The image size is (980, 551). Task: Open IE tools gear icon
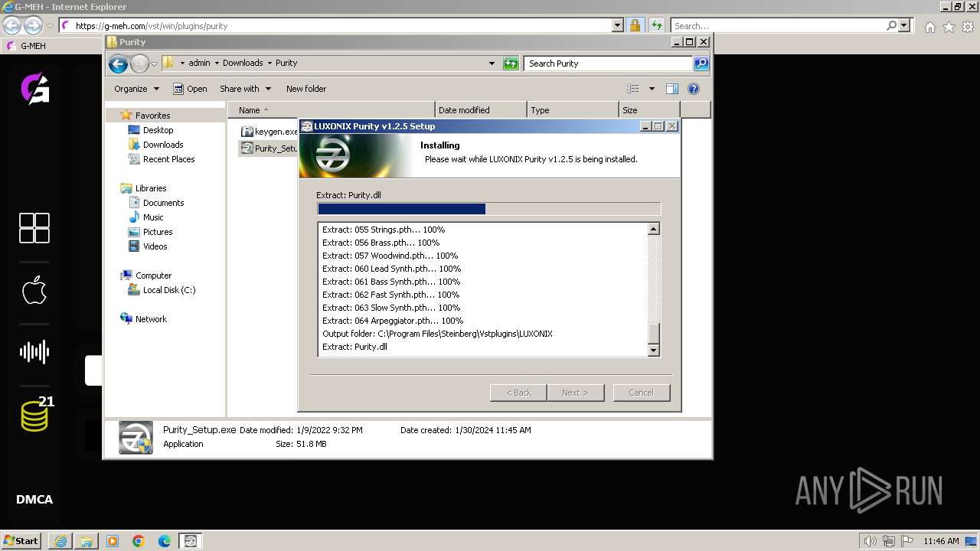tap(968, 27)
